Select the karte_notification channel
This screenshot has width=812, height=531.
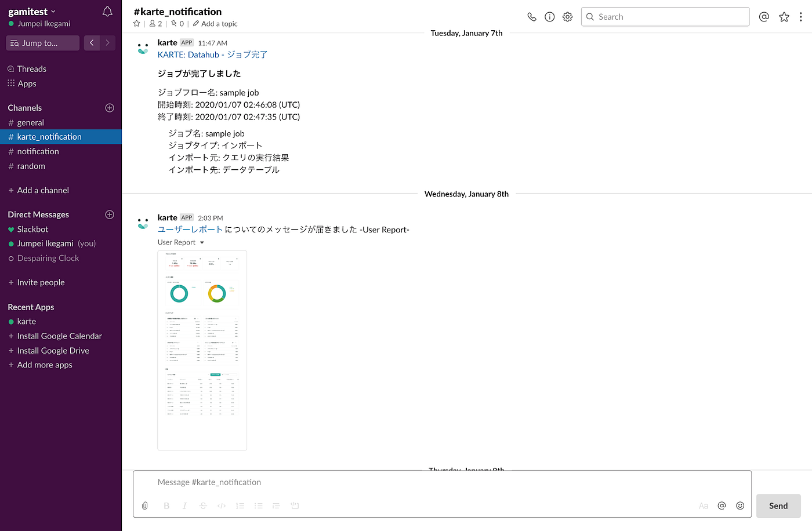coord(61,137)
